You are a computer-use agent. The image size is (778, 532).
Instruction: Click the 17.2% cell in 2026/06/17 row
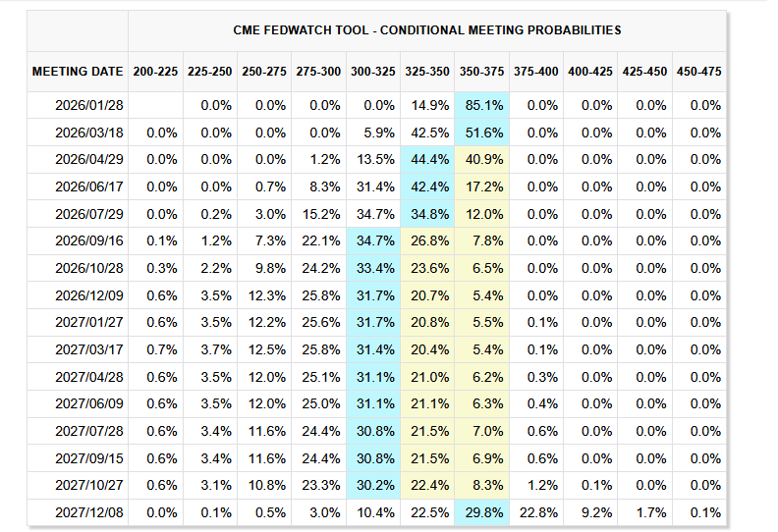tap(482, 186)
